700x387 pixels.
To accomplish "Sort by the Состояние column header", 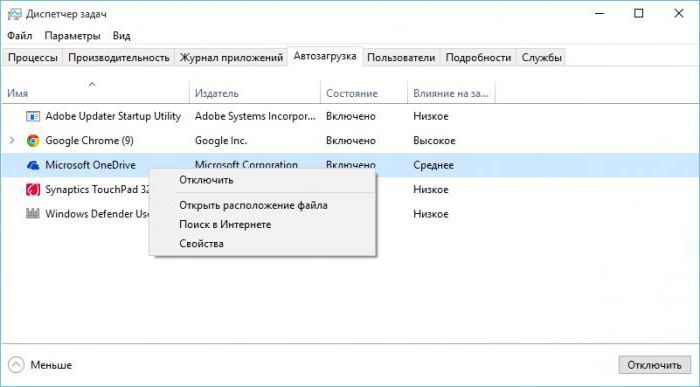I will 364,93.
